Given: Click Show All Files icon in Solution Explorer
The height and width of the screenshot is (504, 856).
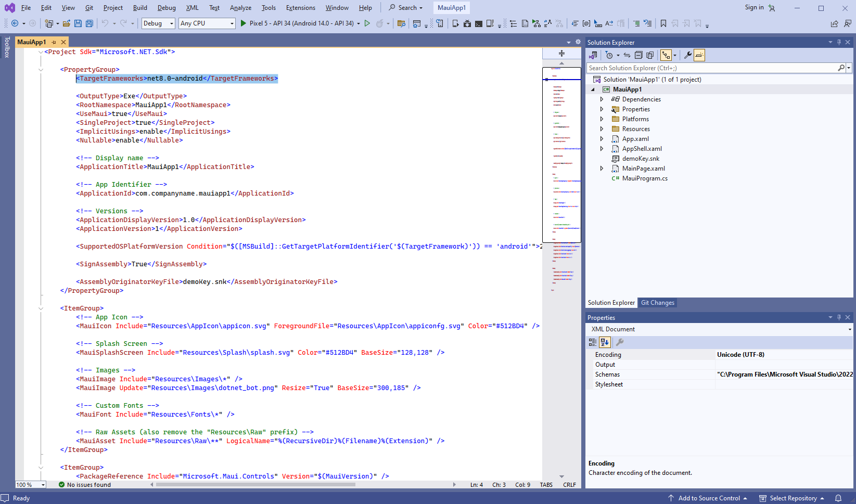Looking at the screenshot, I should [650, 55].
